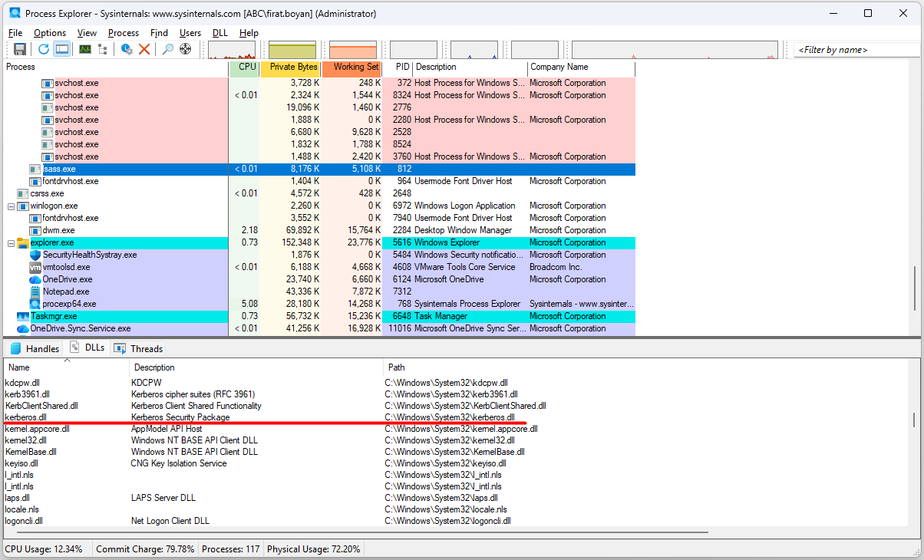924x560 pixels.
Task: Sort by the Working Set column header
Action: pos(351,68)
